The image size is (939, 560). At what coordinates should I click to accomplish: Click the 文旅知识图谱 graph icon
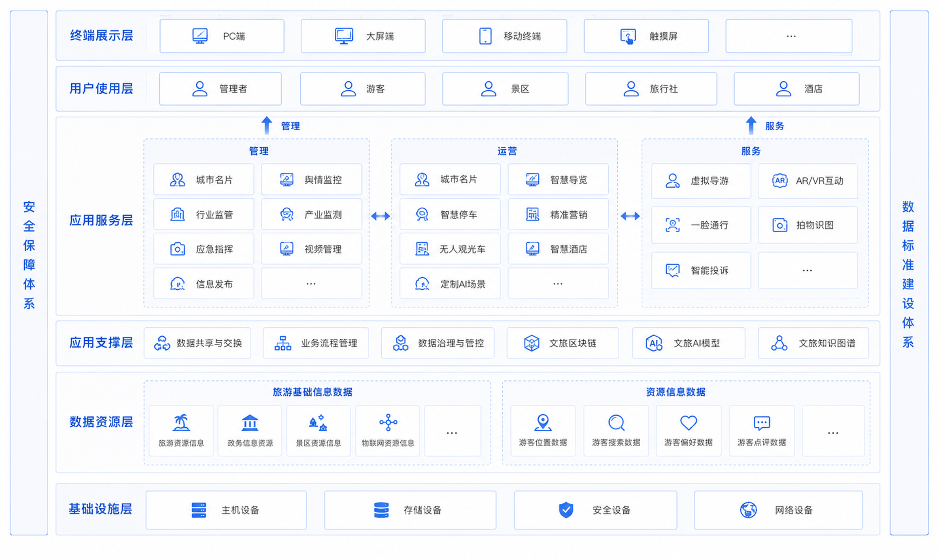point(779,343)
